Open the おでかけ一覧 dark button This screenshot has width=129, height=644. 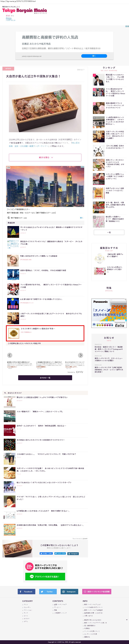coord(45,378)
